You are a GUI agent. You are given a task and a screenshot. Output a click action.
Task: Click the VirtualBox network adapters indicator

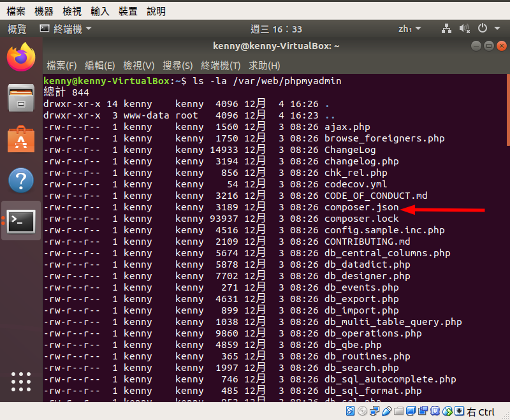[374, 411]
